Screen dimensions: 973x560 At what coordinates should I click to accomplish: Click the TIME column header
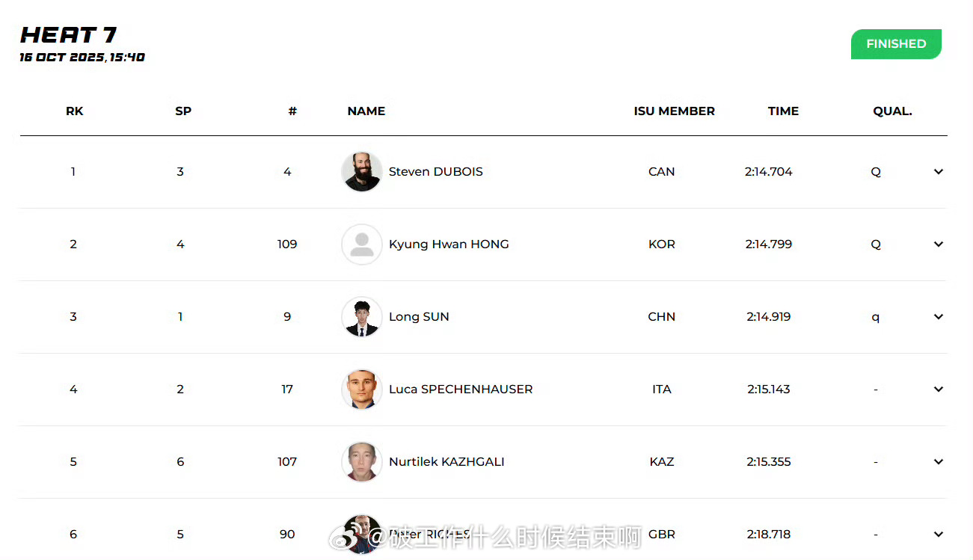click(783, 111)
